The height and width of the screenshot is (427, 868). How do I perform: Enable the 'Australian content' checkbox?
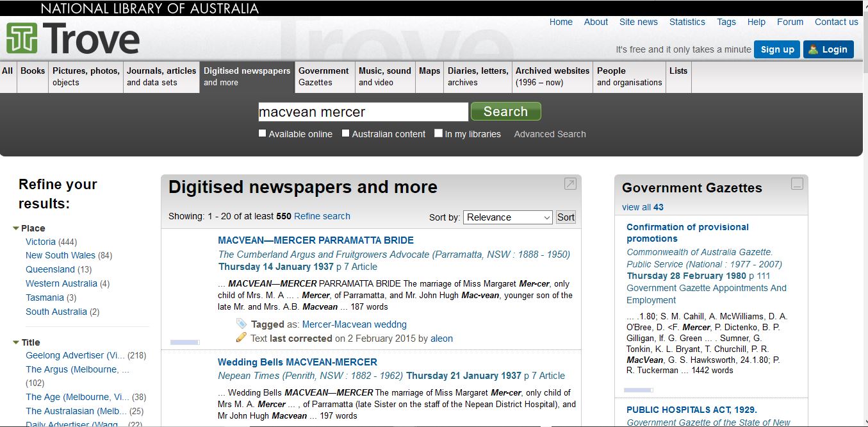tap(345, 133)
